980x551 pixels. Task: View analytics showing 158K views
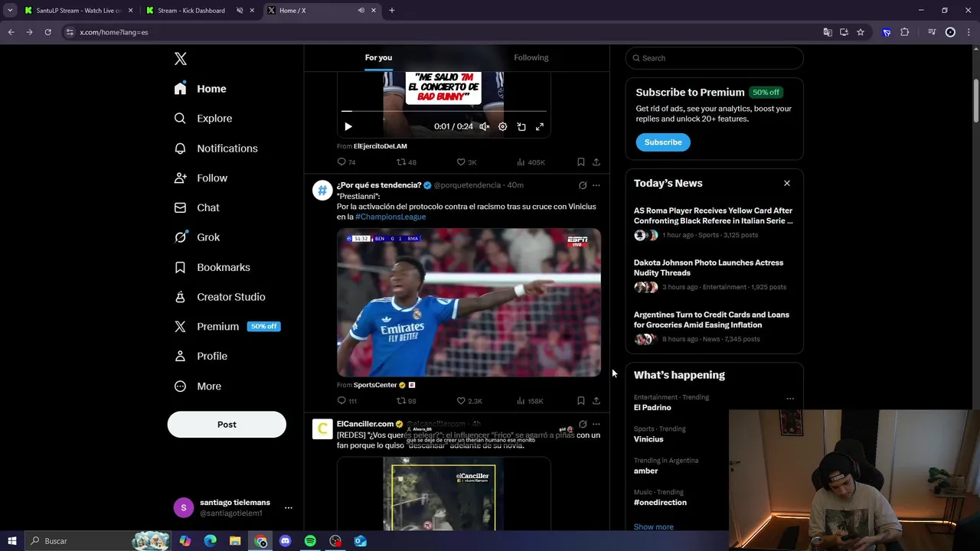pyautogui.click(x=530, y=401)
